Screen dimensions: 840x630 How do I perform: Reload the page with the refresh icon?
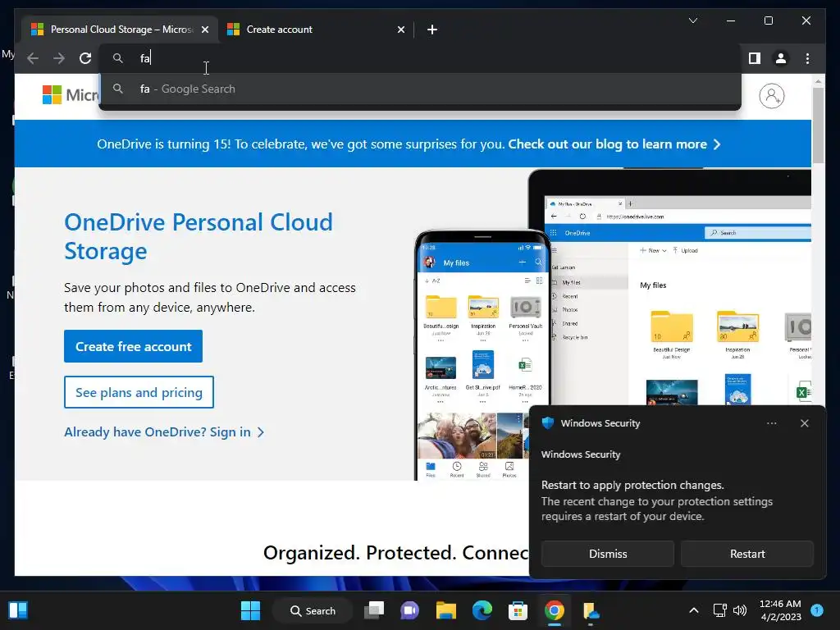coord(85,58)
